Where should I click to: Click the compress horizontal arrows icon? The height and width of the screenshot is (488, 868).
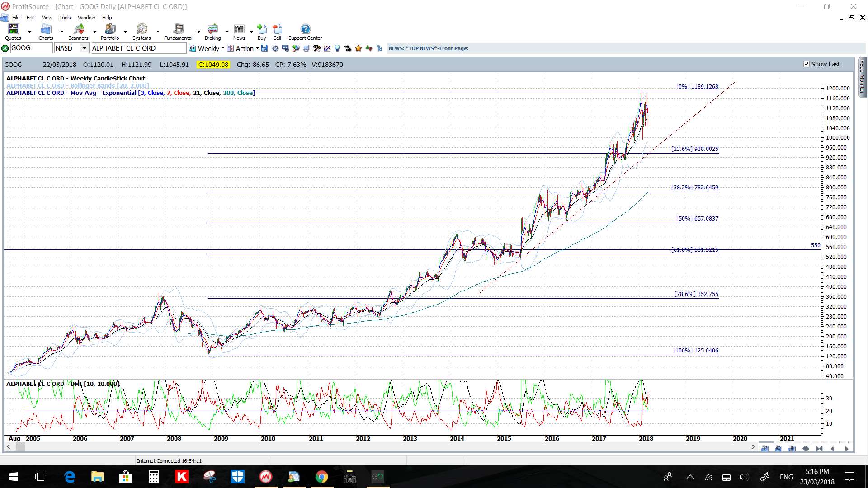[x=819, y=449]
